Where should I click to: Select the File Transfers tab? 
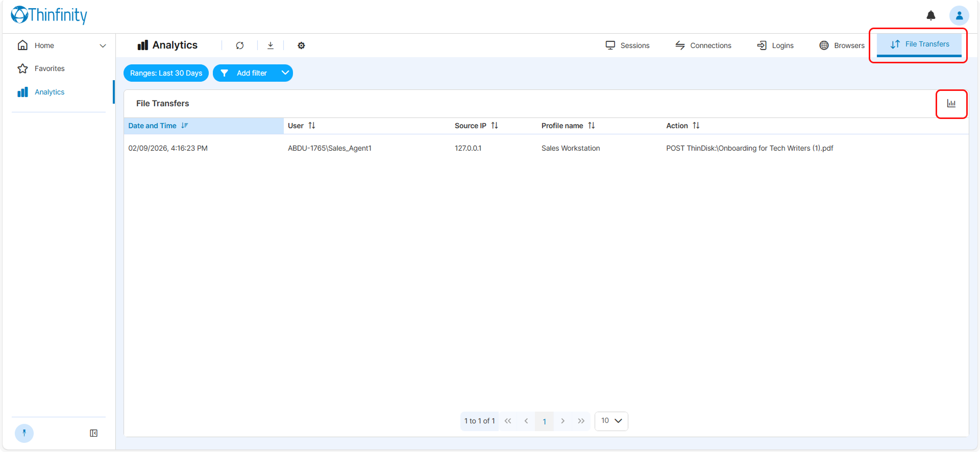919,44
